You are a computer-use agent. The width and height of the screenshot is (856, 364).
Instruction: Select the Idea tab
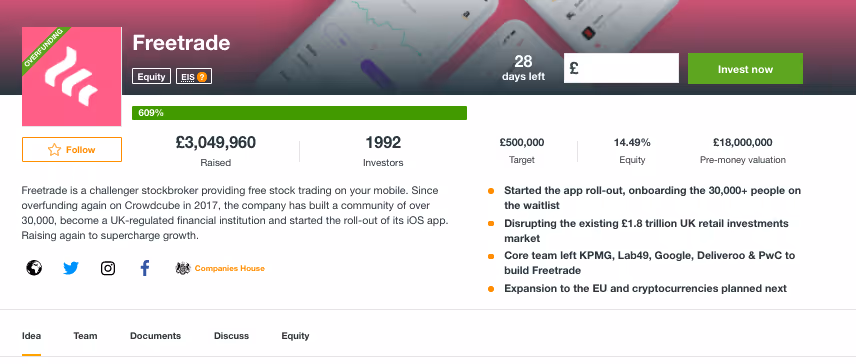(31, 336)
